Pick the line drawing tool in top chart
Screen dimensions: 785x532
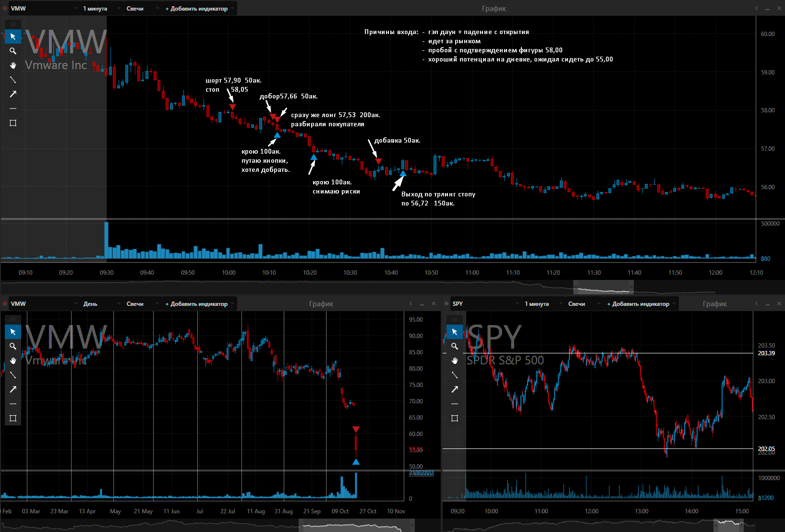tap(13, 80)
